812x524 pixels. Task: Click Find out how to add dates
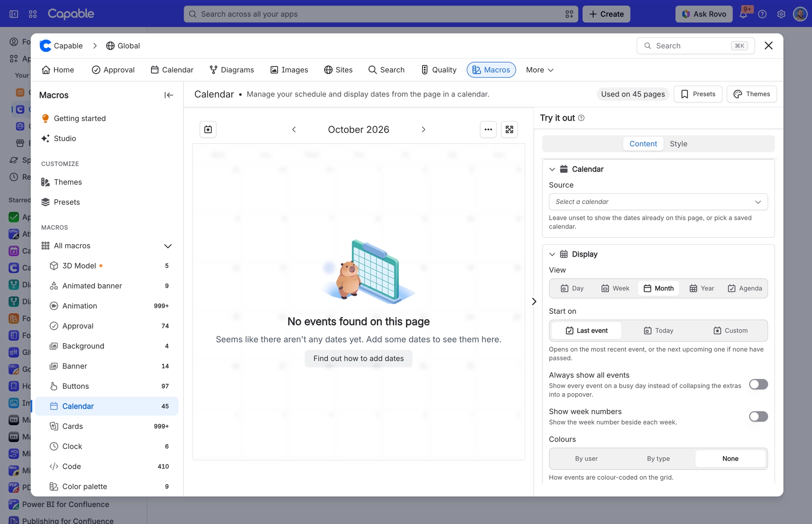(358, 359)
